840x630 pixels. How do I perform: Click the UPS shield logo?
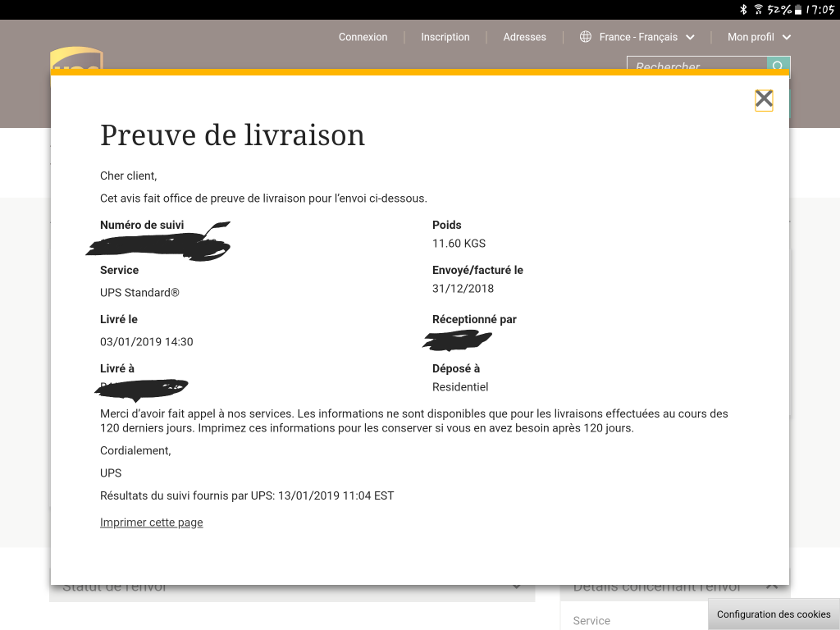[76, 58]
